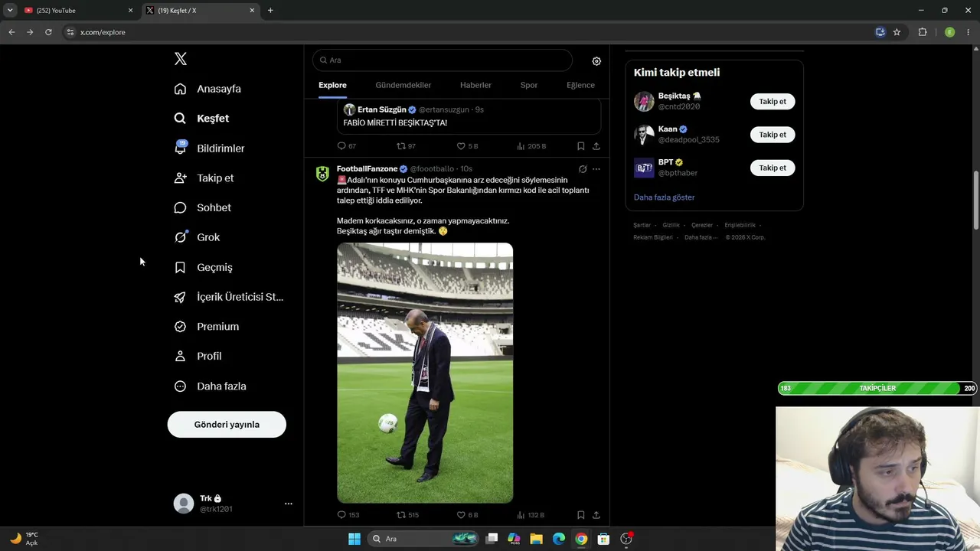
Task: Open account menu dots next to Trk
Action: click(x=289, y=504)
